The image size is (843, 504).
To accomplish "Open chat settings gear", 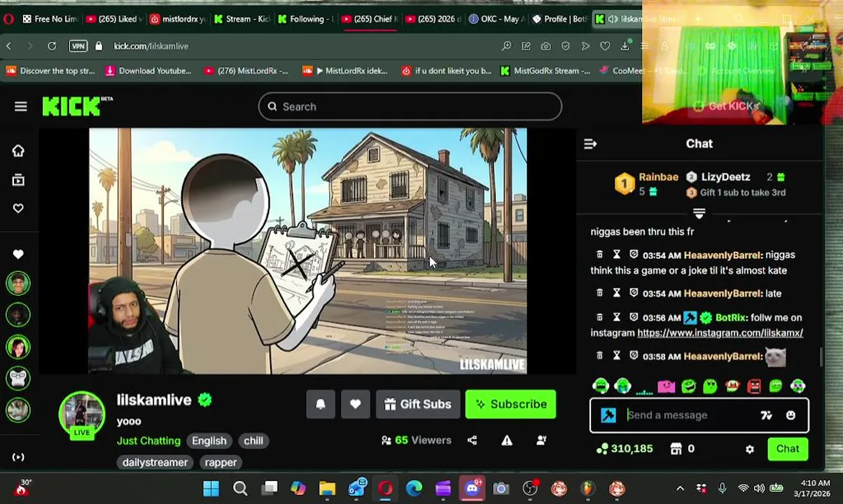I will [x=750, y=449].
